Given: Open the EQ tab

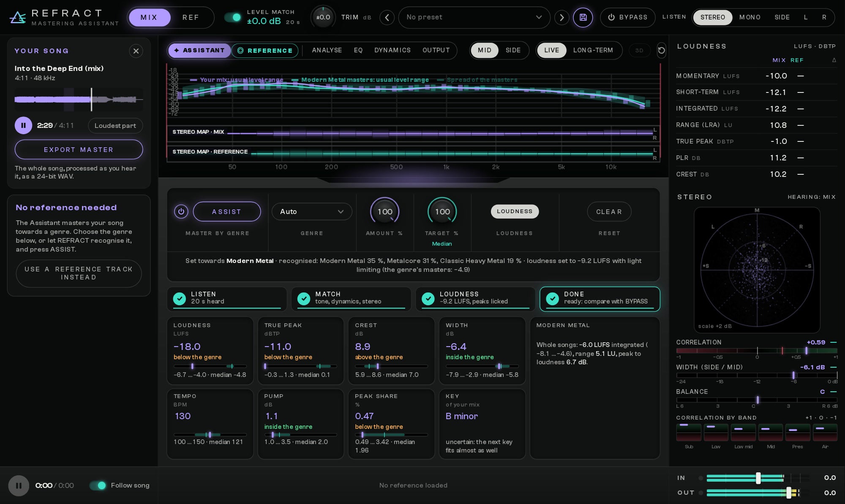Looking at the screenshot, I should [x=358, y=50].
